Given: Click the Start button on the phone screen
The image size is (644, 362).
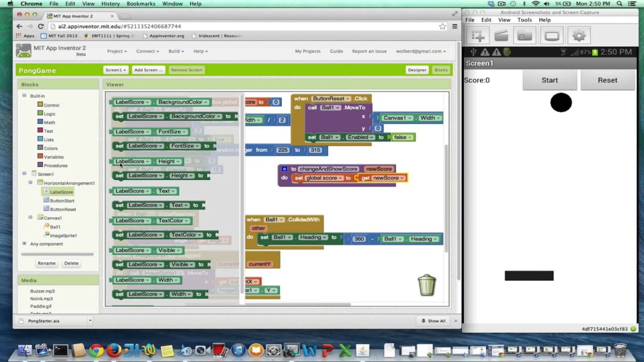Looking at the screenshot, I should (x=550, y=80).
